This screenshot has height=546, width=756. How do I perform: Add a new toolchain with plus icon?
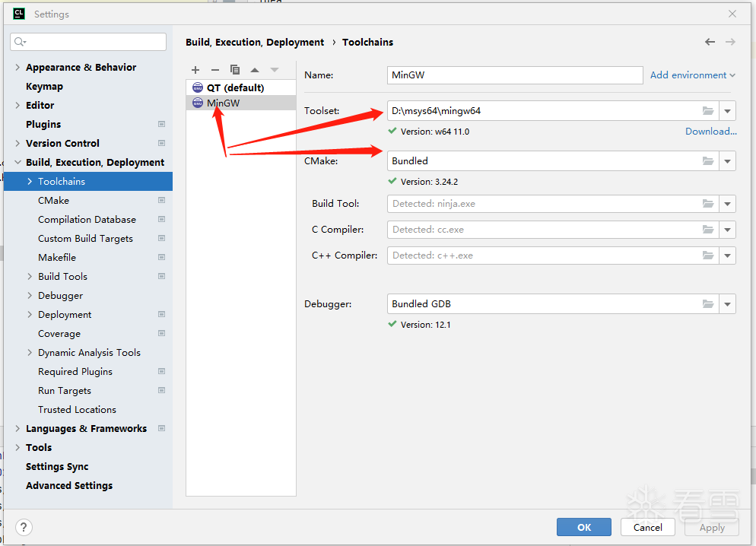coord(195,70)
